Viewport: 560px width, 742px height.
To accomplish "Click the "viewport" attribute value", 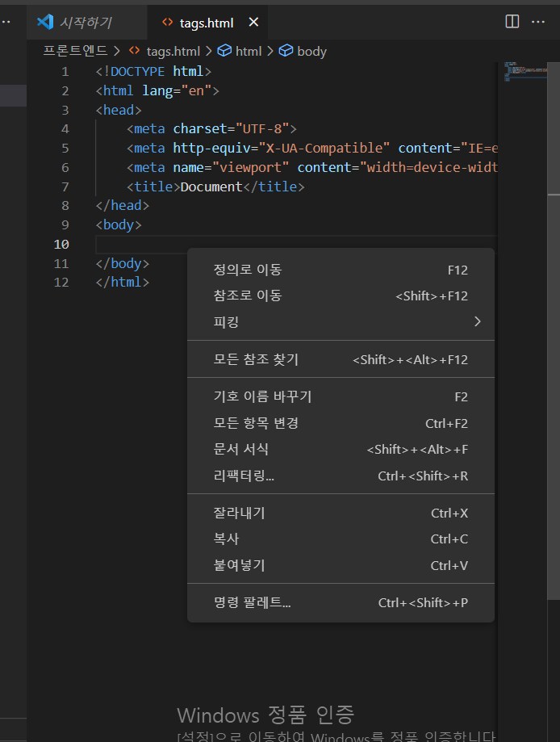I will point(251,167).
